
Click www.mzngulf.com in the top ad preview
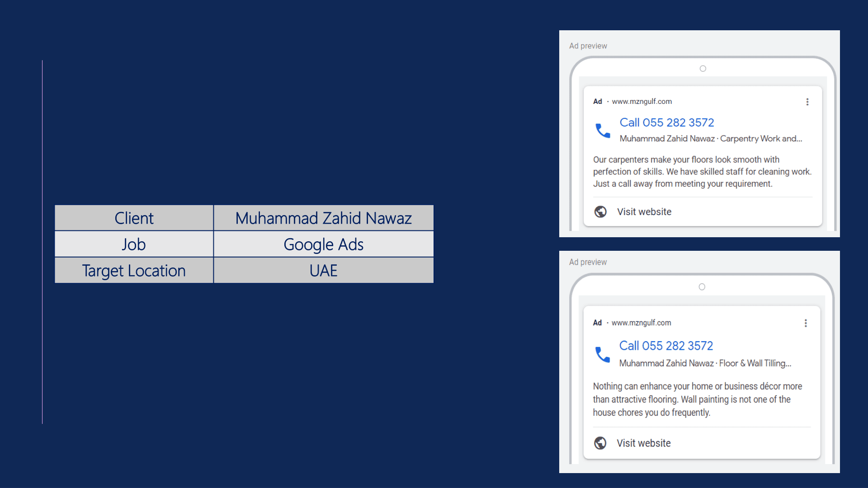tap(642, 101)
